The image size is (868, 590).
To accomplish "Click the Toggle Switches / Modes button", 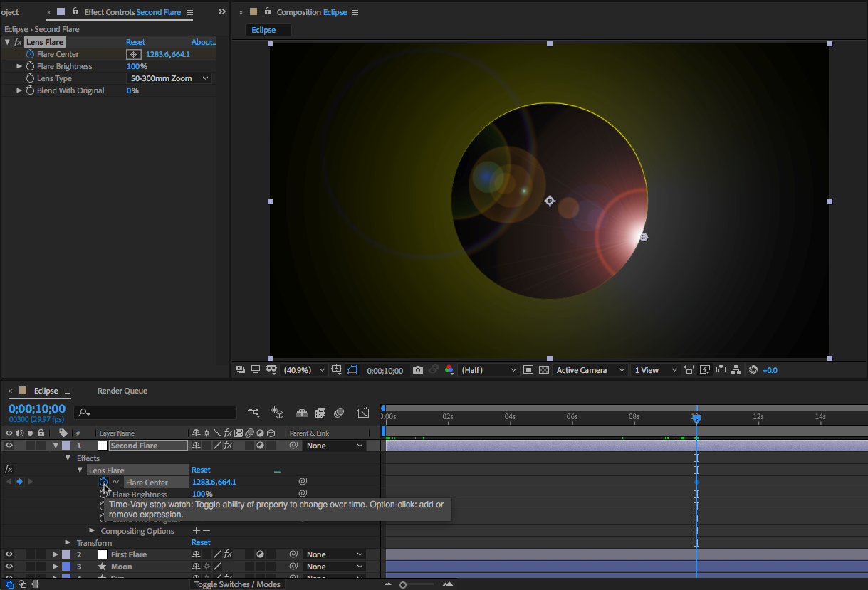I will 238,584.
